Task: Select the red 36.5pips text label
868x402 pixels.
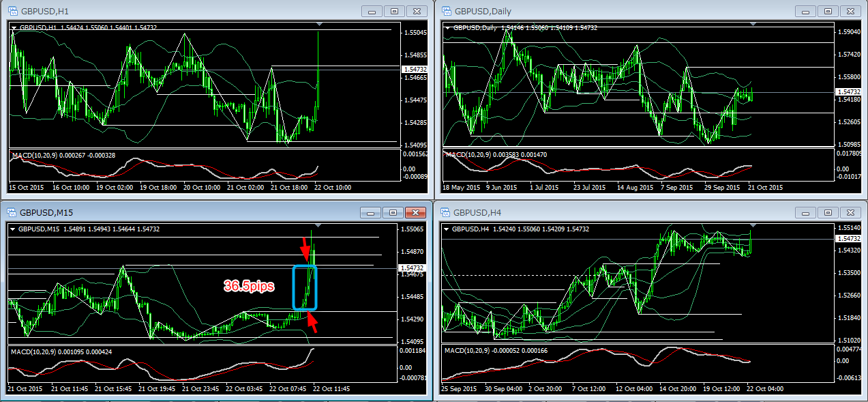Action: tap(249, 287)
